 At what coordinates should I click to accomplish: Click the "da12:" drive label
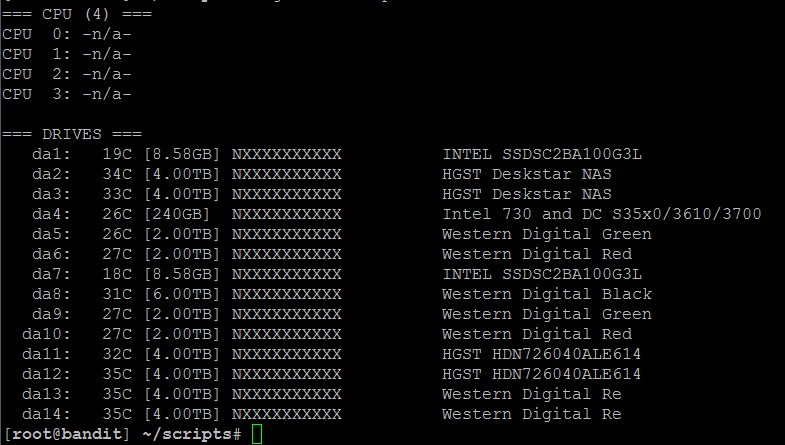[47, 374]
